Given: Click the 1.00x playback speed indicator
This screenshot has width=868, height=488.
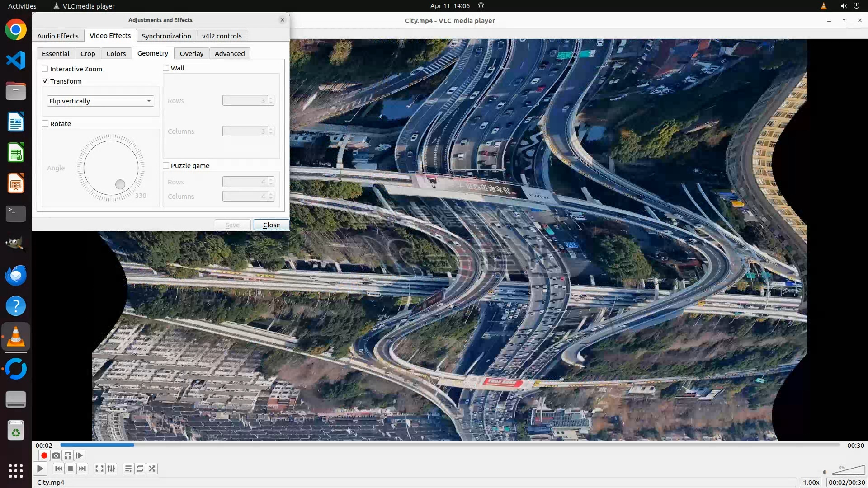Looking at the screenshot, I should click(811, 482).
